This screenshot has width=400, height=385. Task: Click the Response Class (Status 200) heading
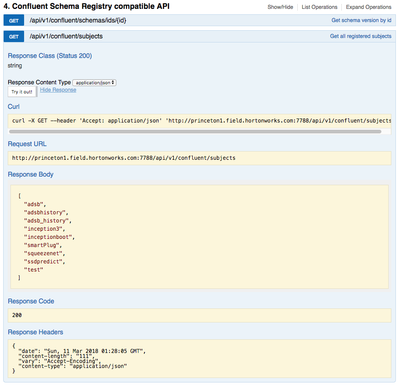click(x=50, y=56)
